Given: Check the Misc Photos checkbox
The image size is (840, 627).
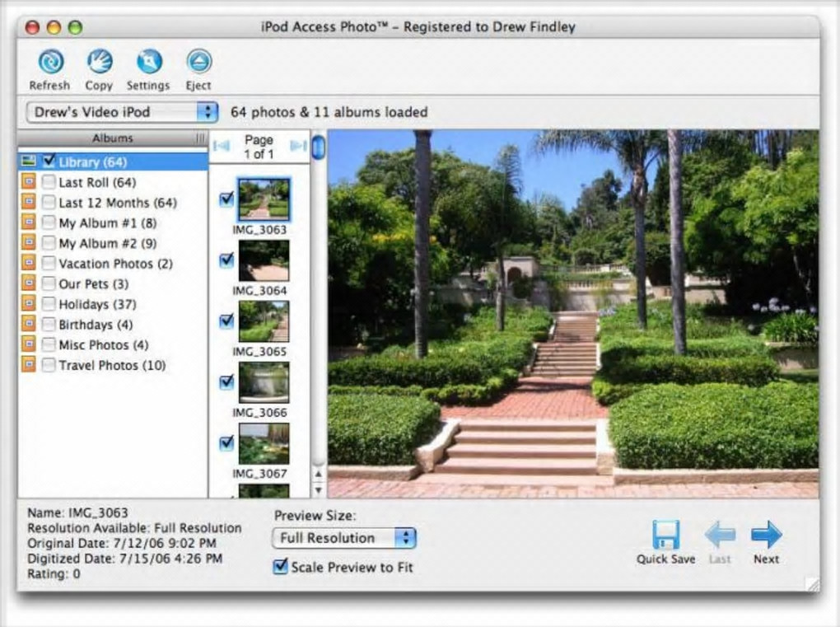Looking at the screenshot, I should tap(49, 345).
